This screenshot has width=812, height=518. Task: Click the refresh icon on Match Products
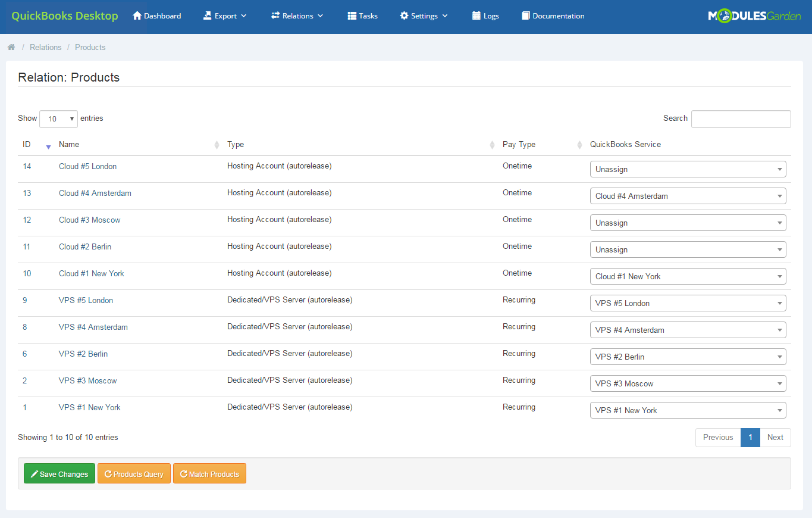184,473
